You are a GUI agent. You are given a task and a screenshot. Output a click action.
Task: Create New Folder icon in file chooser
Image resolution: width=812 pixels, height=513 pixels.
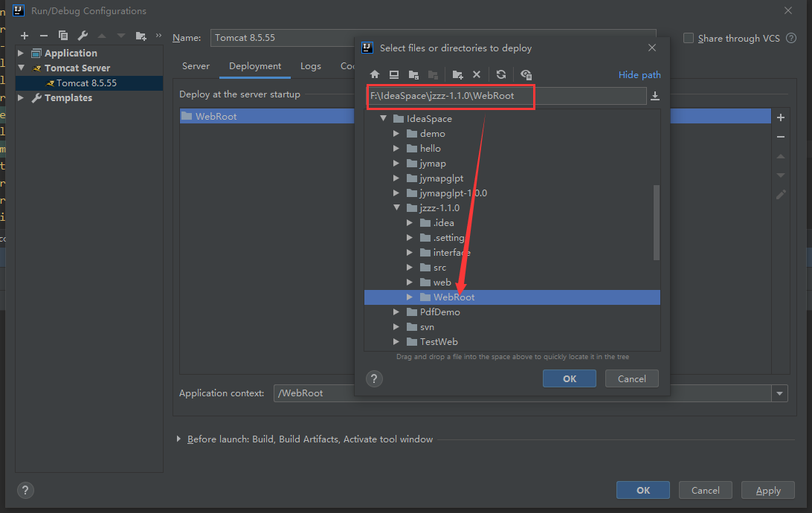(x=457, y=74)
